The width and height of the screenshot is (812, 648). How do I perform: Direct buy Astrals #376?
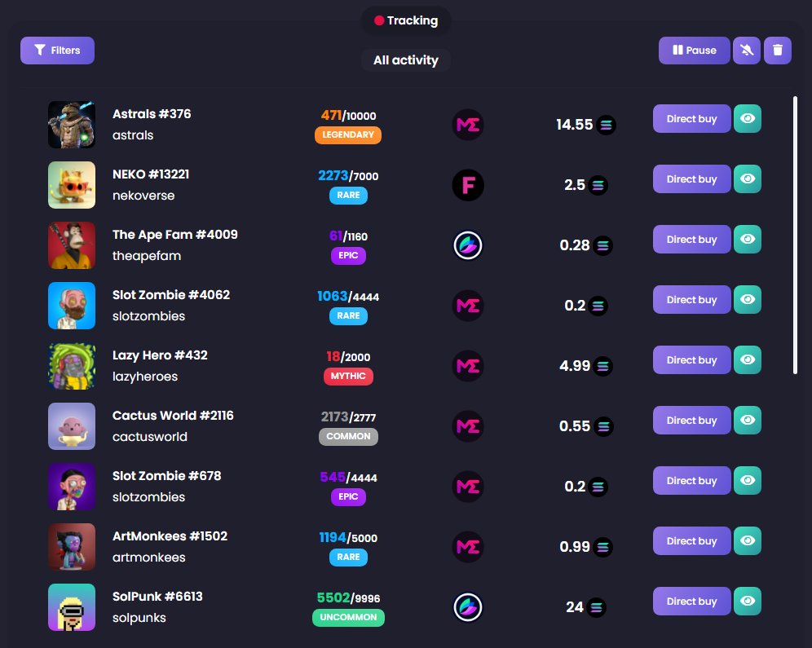pyautogui.click(x=691, y=118)
